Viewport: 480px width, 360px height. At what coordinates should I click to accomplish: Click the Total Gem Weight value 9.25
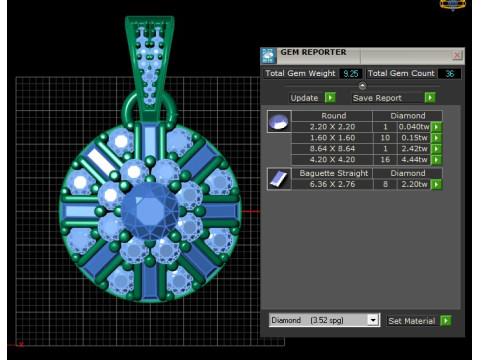pos(351,74)
